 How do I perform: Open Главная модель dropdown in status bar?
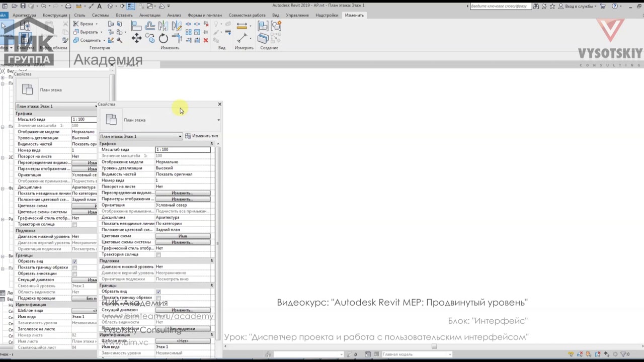[x=416, y=354]
